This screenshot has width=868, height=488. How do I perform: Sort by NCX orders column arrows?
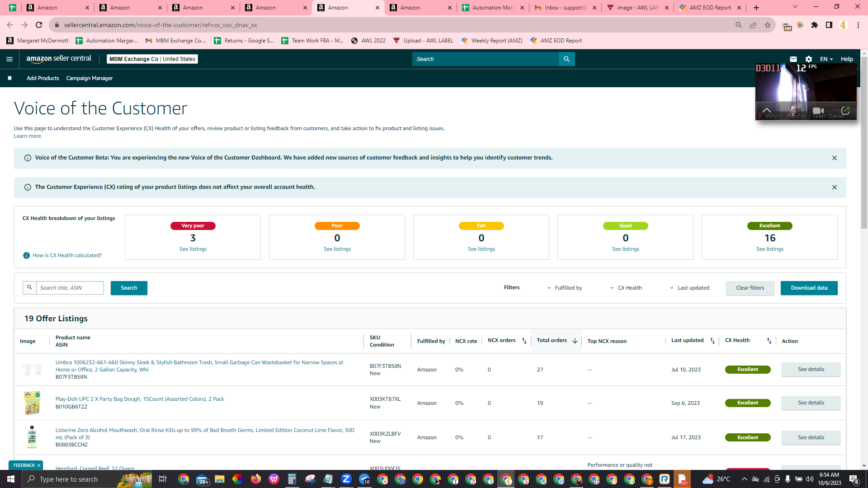pos(524,341)
